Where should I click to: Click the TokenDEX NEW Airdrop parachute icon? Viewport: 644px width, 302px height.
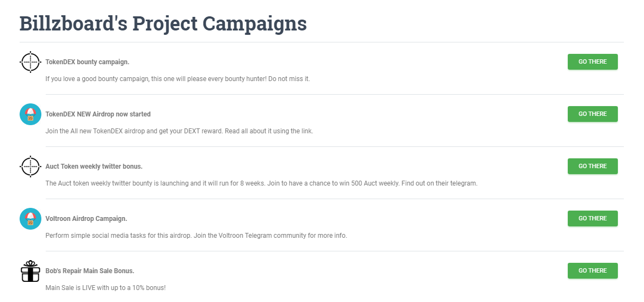click(x=30, y=114)
